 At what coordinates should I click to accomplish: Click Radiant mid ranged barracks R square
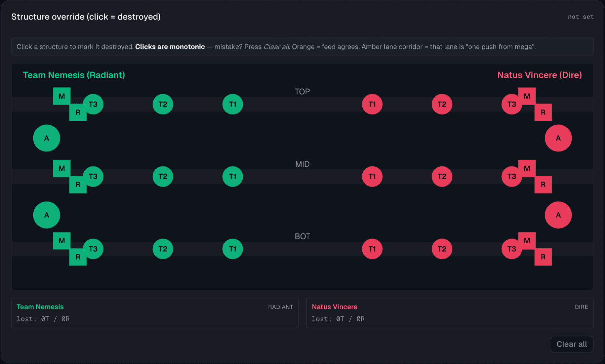(78, 185)
